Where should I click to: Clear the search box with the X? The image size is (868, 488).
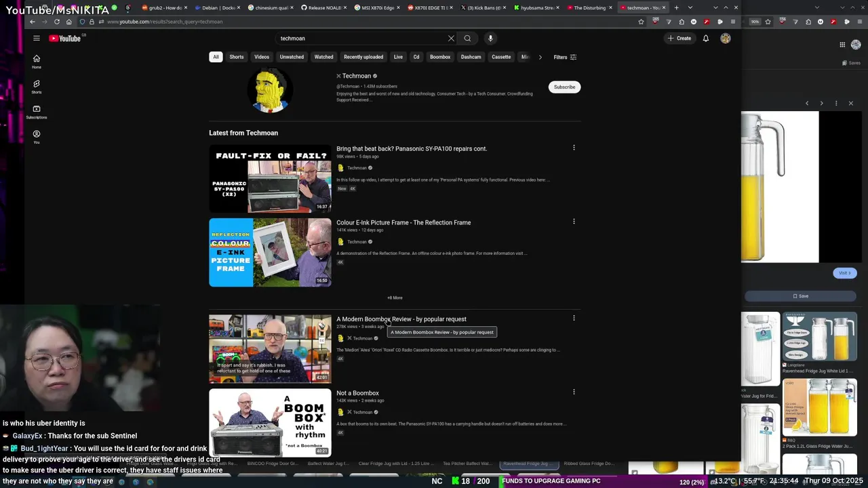tap(451, 39)
